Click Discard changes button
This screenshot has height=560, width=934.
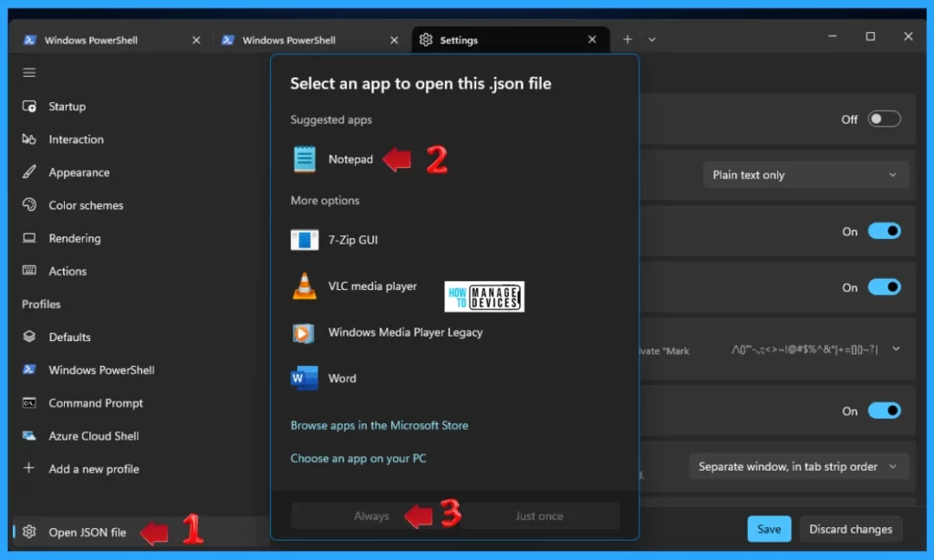850,529
